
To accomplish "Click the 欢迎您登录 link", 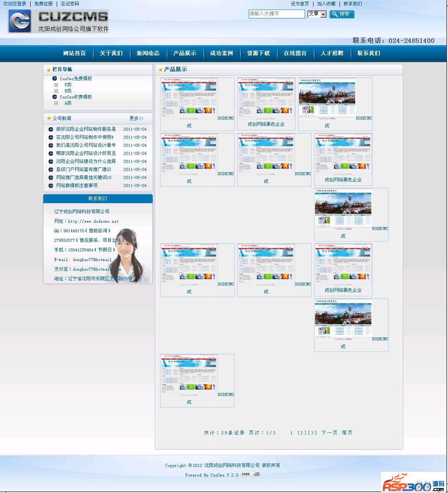I will [x=15, y=4].
